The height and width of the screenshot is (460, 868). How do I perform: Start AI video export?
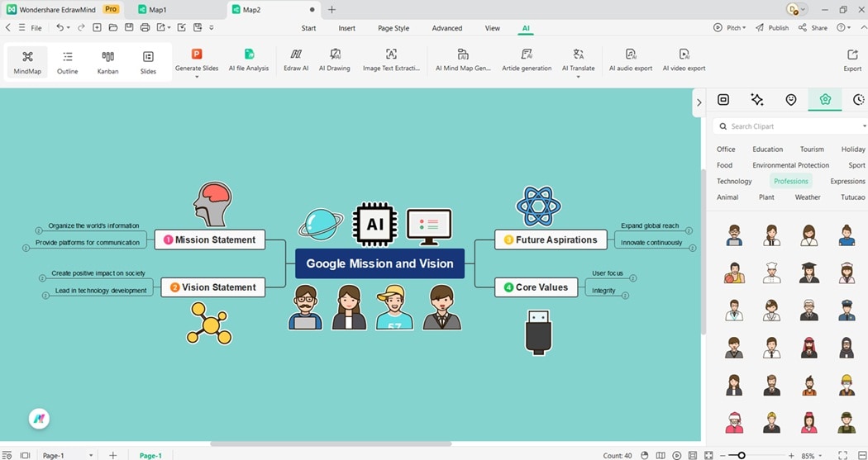pyautogui.click(x=684, y=60)
